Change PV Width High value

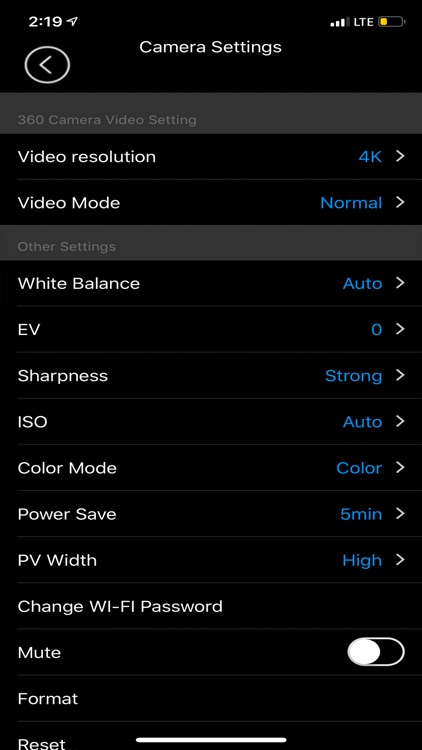click(362, 560)
